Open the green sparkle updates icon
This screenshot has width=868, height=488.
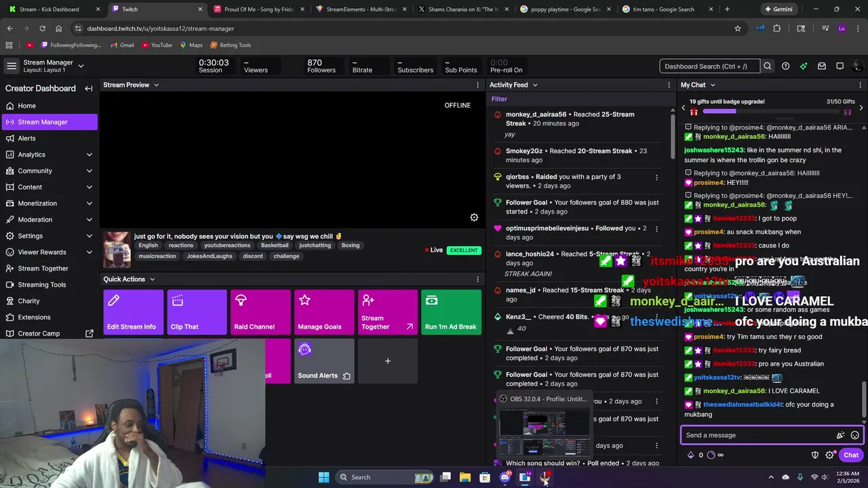coord(804,66)
